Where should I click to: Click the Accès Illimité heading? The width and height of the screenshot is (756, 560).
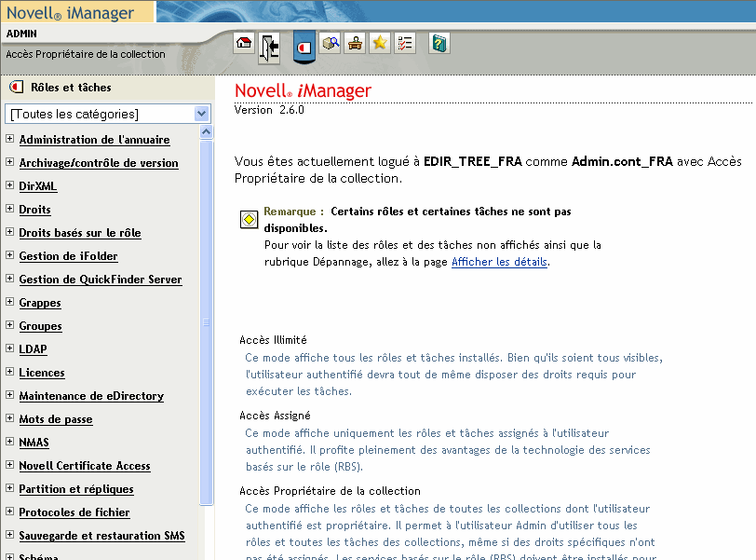pyautogui.click(x=273, y=340)
